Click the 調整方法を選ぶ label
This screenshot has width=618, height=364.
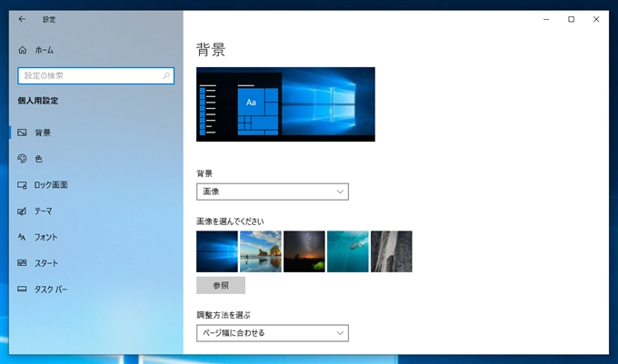[x=224, y=315]
